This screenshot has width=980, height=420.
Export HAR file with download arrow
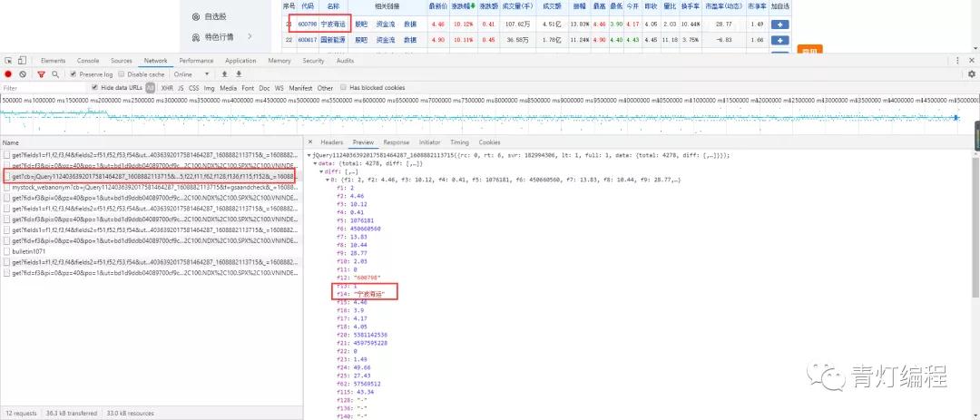(238, 73)
